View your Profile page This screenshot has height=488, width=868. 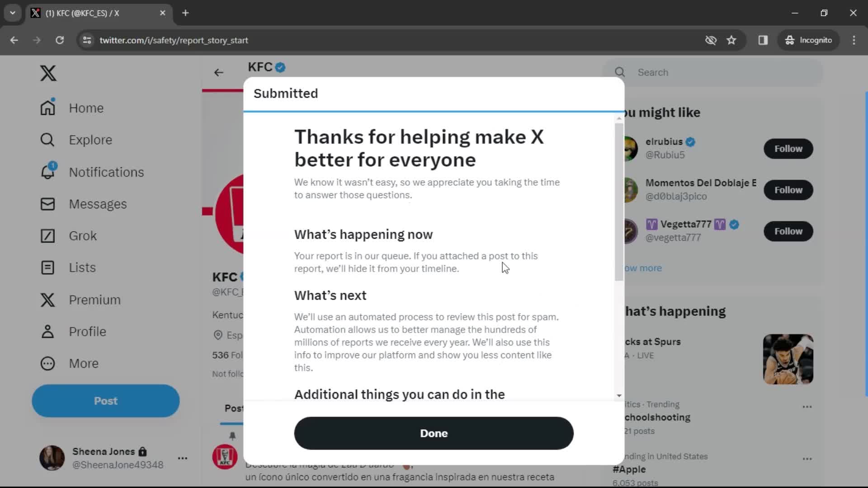point(87,331)
